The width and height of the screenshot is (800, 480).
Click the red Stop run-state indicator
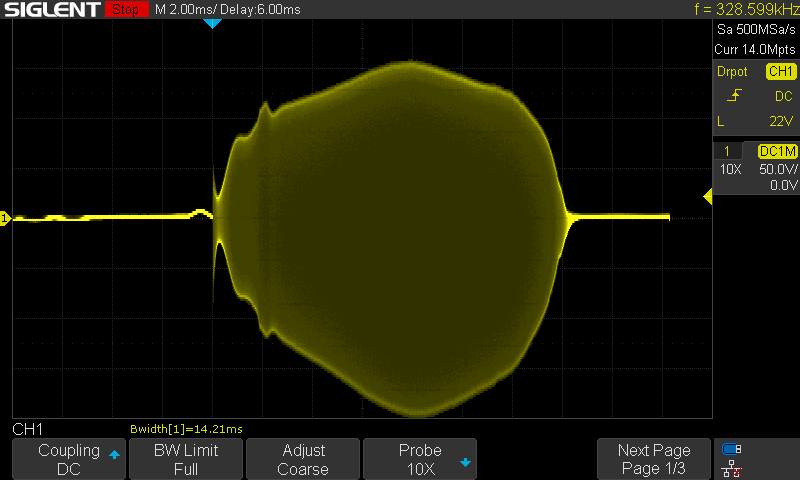pyautogui.click(x=126, y=9)
